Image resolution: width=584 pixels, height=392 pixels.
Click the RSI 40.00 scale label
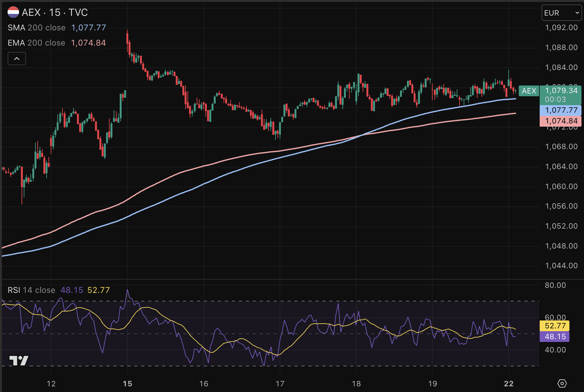(555, 350)
